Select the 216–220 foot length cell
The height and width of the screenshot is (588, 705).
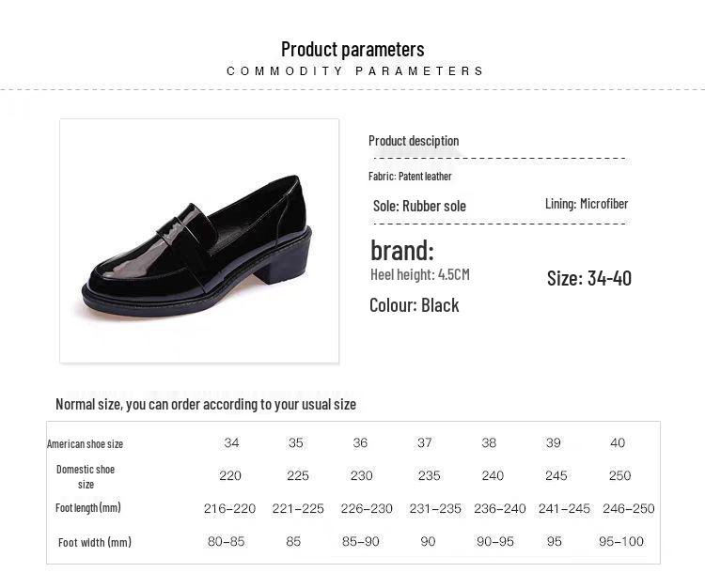pos(229,508)
